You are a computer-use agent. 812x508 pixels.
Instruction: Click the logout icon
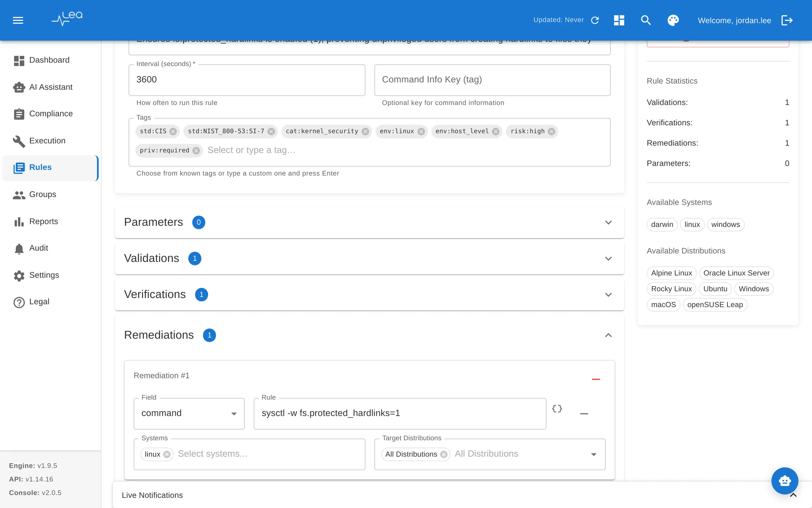coord(787,20)
